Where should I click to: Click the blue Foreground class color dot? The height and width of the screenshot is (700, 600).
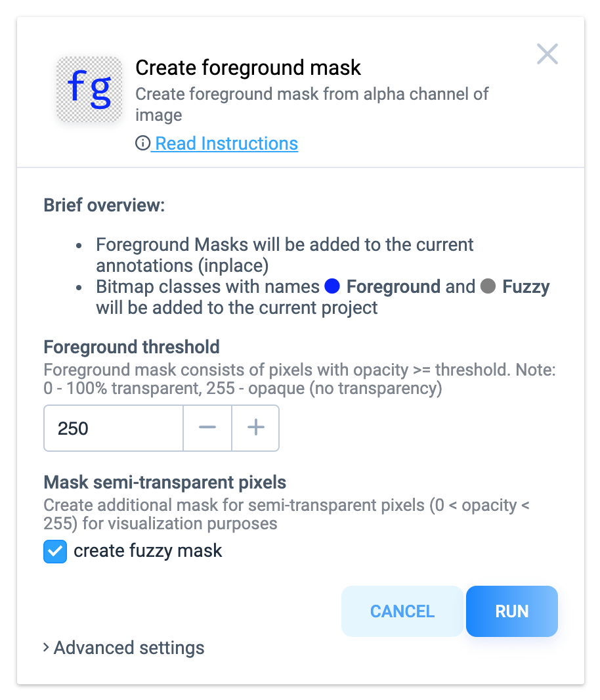pos(332,286)
